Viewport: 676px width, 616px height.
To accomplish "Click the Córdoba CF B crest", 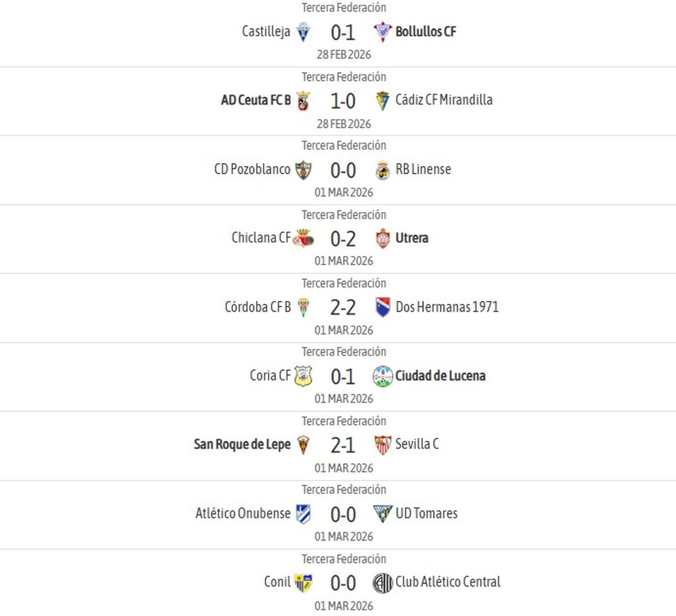I will [x=303, y=307].
